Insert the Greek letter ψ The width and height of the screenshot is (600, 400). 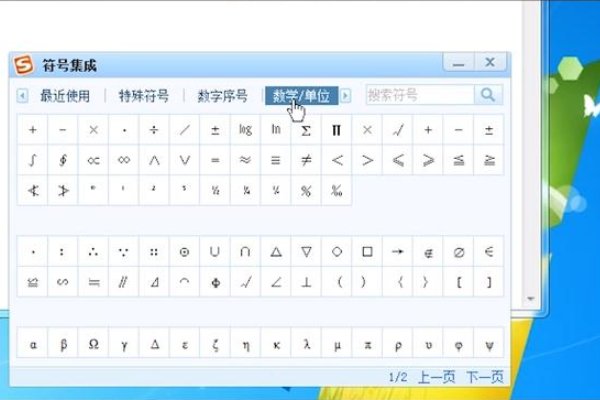point(489,343)
